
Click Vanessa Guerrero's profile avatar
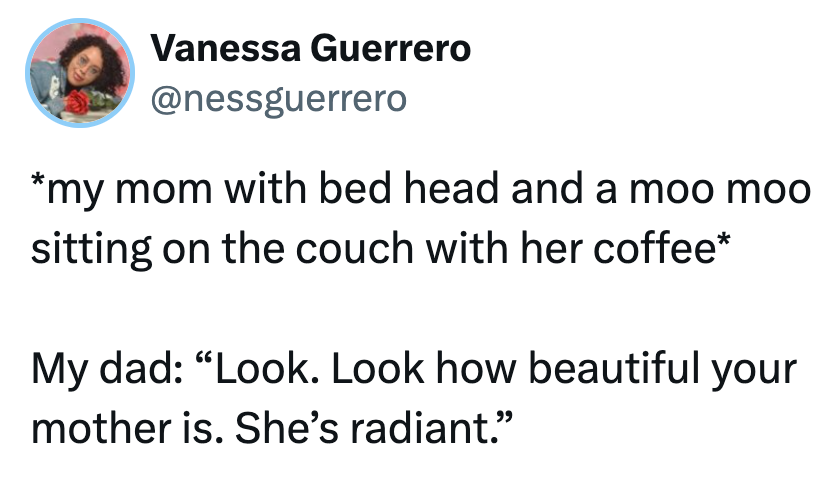pos(79,73)
